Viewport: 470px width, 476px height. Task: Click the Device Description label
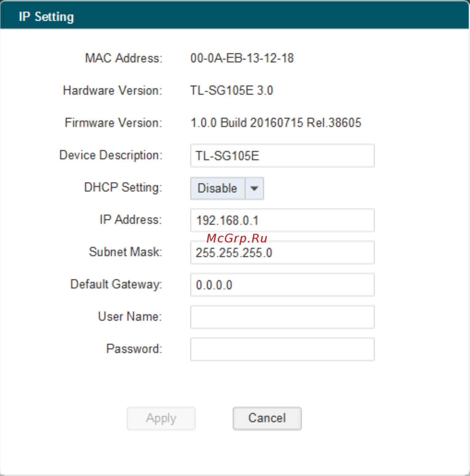111,155
